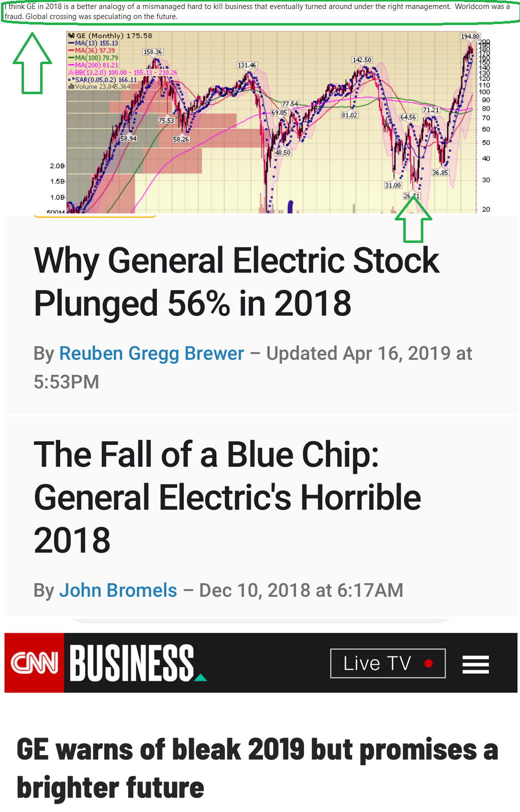Viewport: 520px width, 812px height.
Task: Open author link John Bromels
Action: [x=118, y=590]
